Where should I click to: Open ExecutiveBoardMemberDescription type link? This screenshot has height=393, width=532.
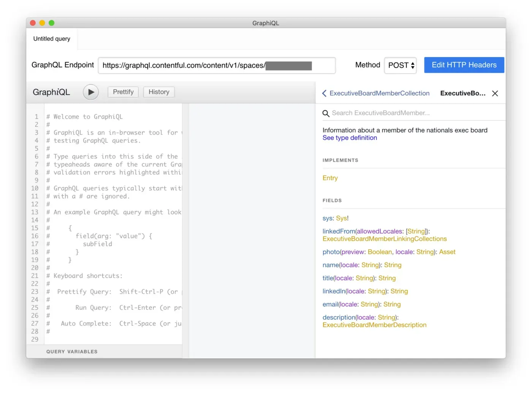pos(374,325)
